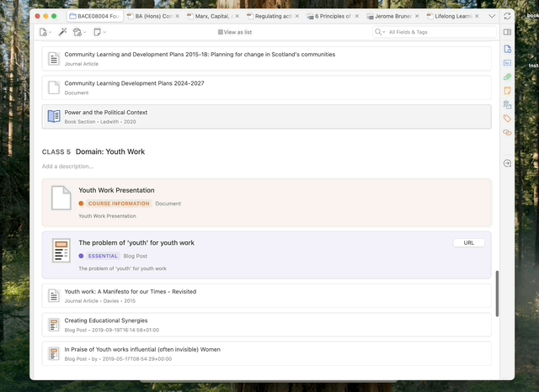Viewport: 539px width, 392px height.
Task: Select Youth work: A Manifesto for our Times title
Action: 131,292
